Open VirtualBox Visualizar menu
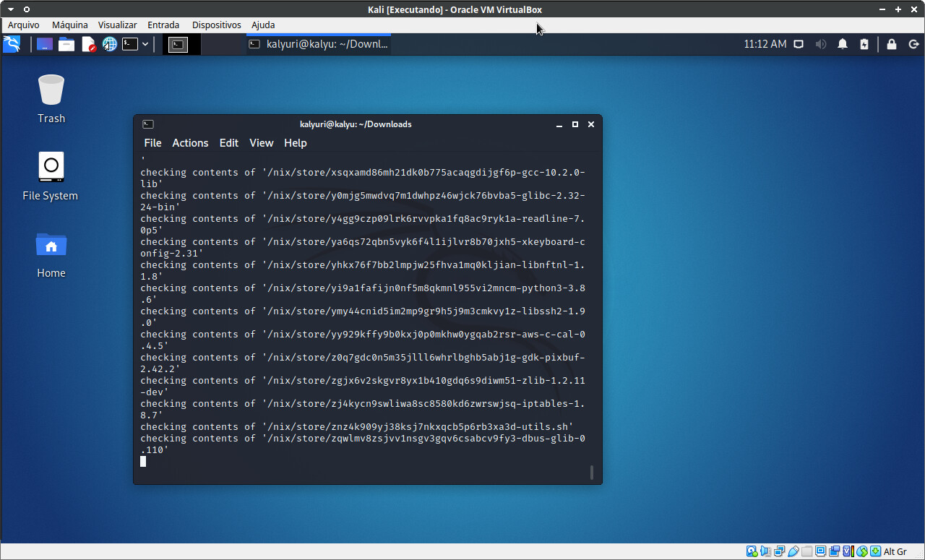Image resolution: width=925 pixels, height=560 pixels. point(117,25)
